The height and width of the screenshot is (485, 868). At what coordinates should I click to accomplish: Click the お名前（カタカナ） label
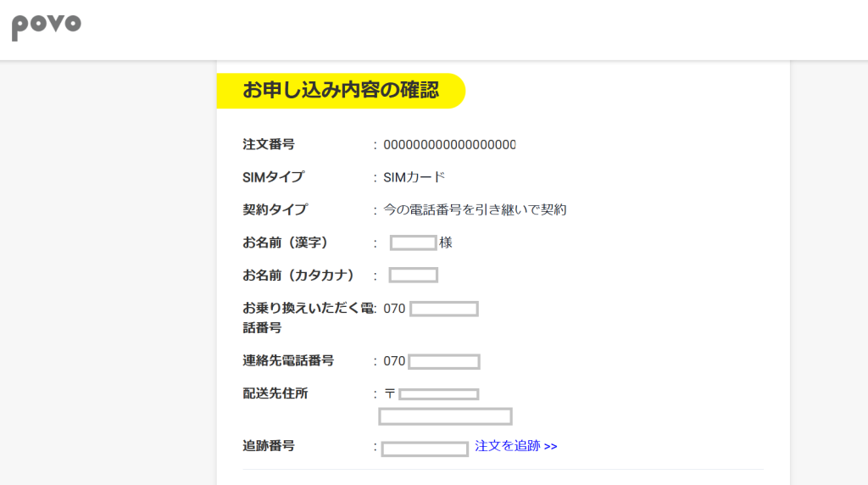tap(298, 276)
